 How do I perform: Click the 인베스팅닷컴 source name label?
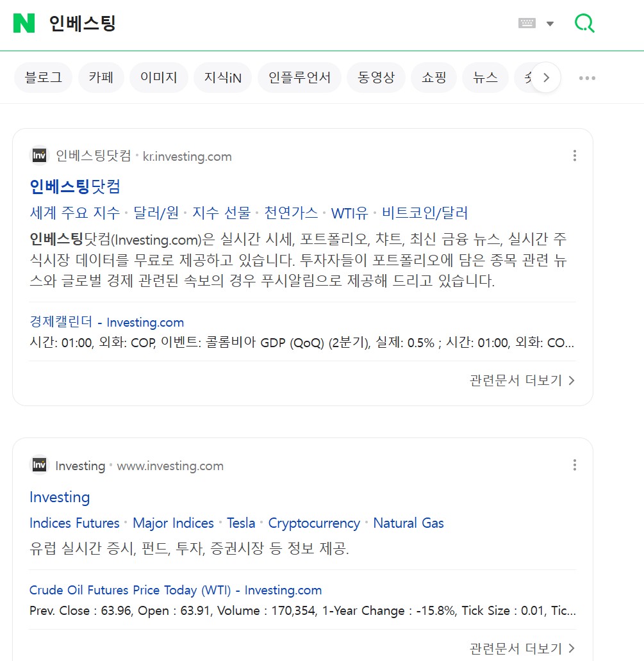point(94,156)
